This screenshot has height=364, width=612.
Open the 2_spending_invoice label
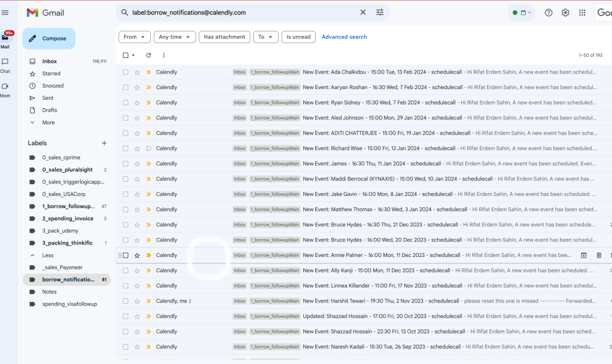67,219
